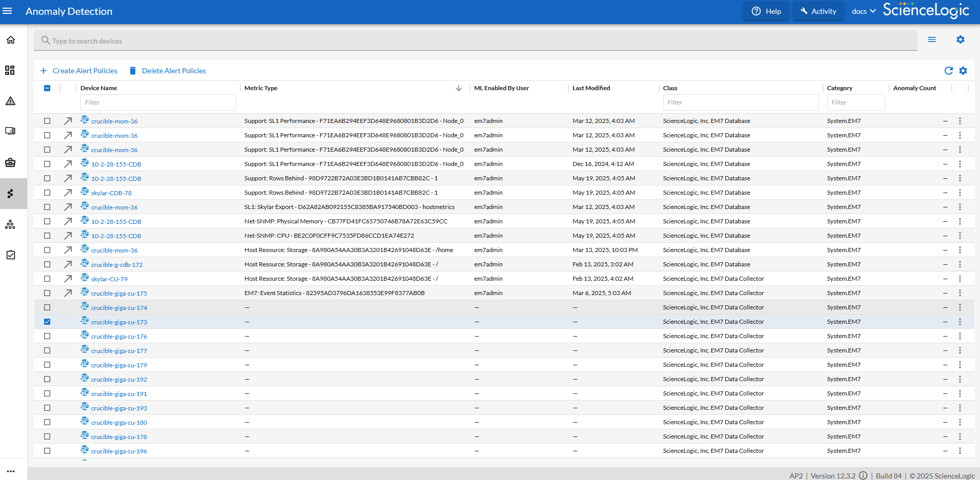Toggle the select-all checkbox in table header
This screenshot has width=980, height=480.
point(47,88)
